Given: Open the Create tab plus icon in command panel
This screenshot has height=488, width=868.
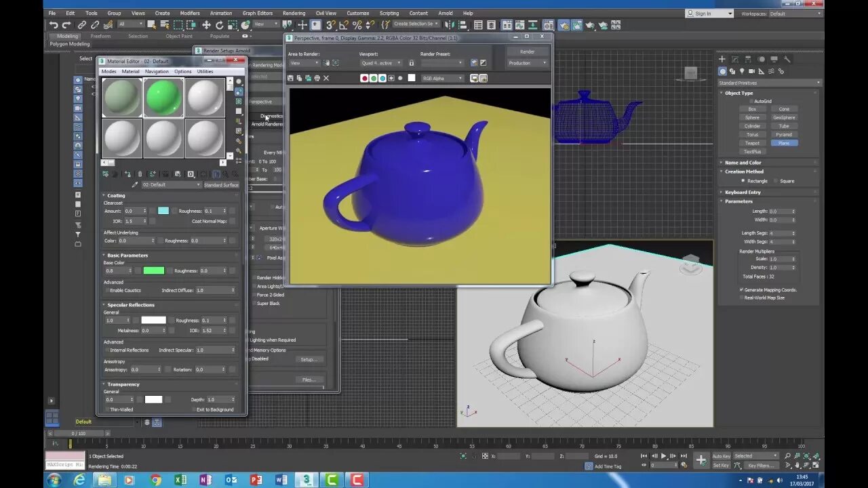Looking at the screenshot, I should (722, 60).
